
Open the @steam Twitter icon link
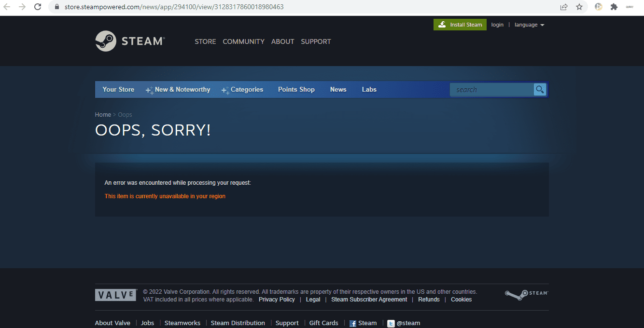tap(391, 324)
